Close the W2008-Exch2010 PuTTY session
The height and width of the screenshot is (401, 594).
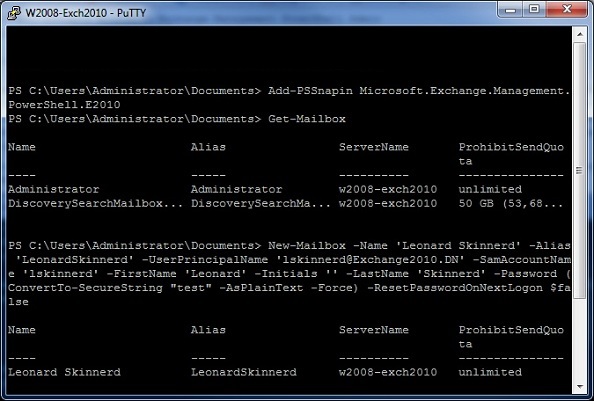tap(567, 9)
